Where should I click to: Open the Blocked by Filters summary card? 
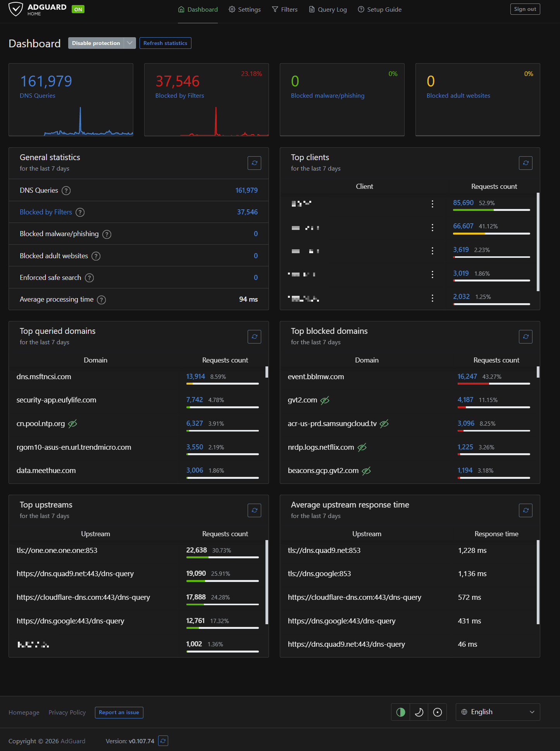tap(207, 100)
